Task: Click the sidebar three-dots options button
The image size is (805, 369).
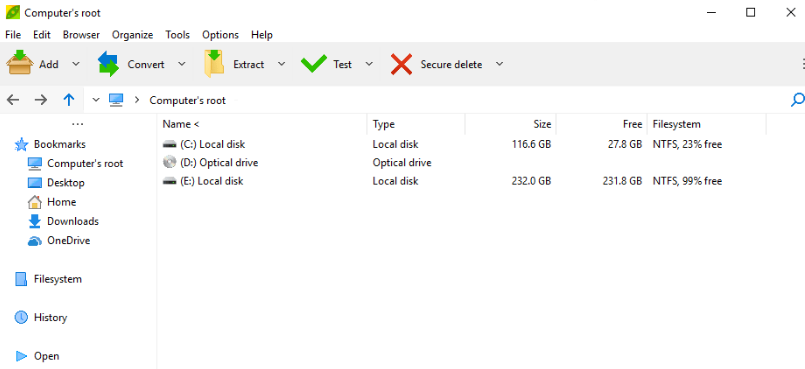Action: tap(78, 124)
